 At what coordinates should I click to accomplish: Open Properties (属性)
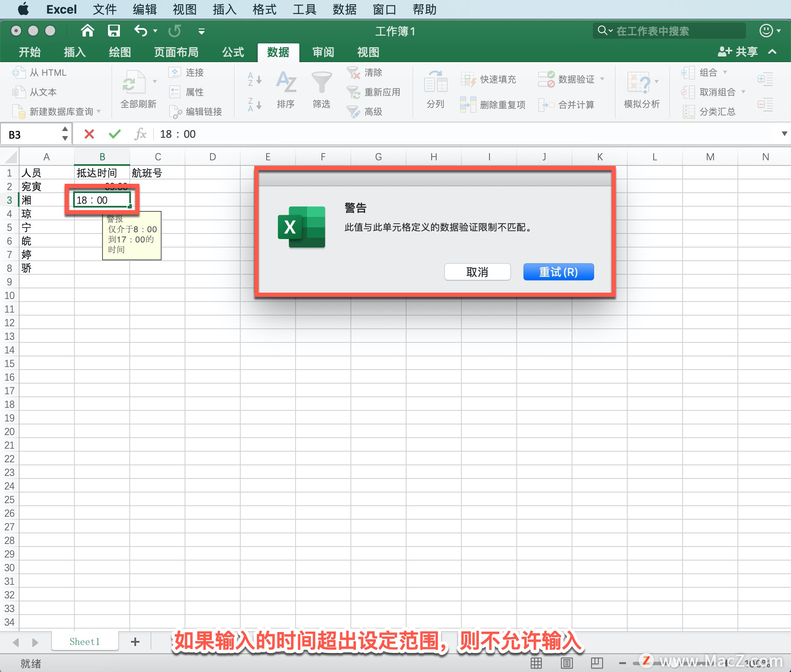click(x=186, y=92)
